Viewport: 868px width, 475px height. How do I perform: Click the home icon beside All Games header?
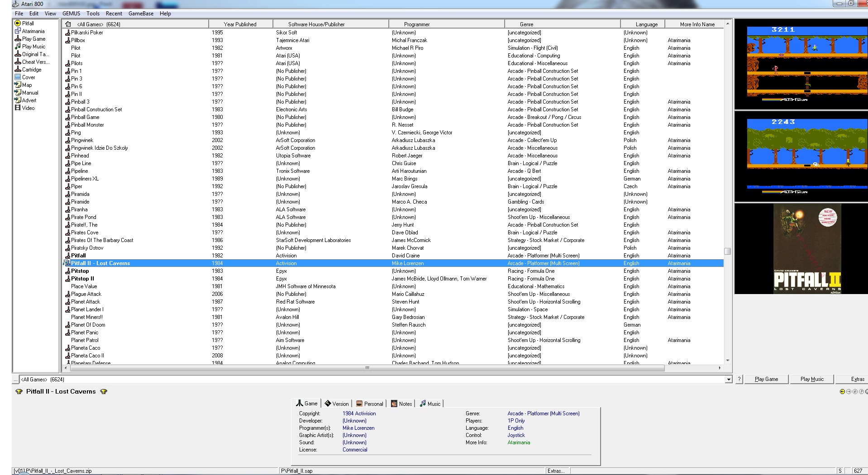pos(68,24)
